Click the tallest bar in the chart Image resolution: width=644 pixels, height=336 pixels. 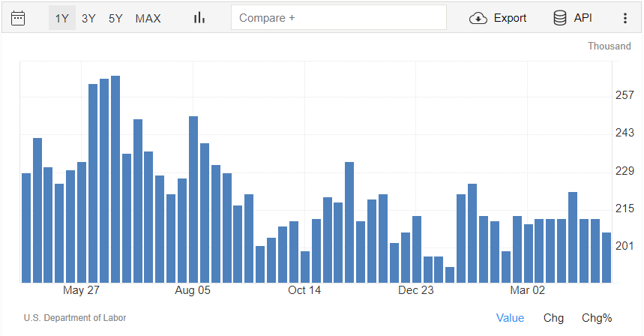click(x=115, y=179)
